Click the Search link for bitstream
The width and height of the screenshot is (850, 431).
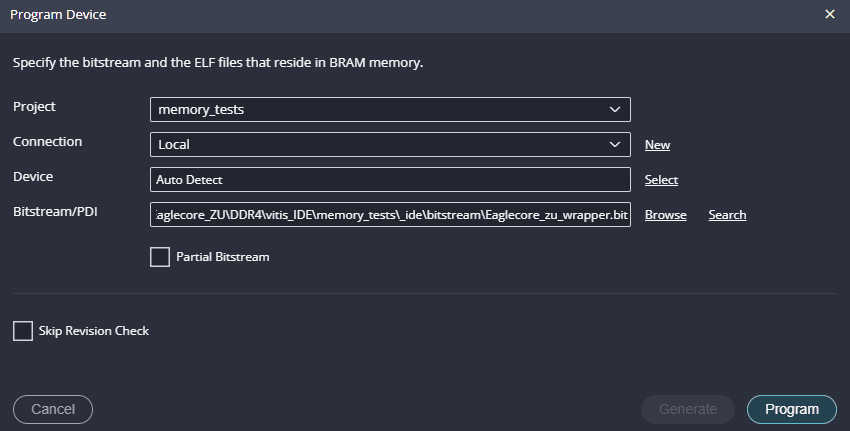tap(727, 215)
